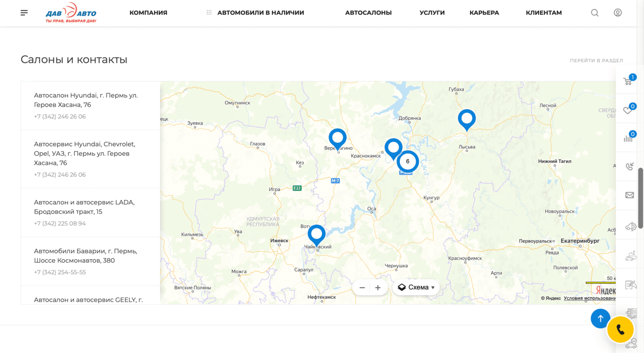
Task: Open the Схема map type dropdown
Action: 416,287
